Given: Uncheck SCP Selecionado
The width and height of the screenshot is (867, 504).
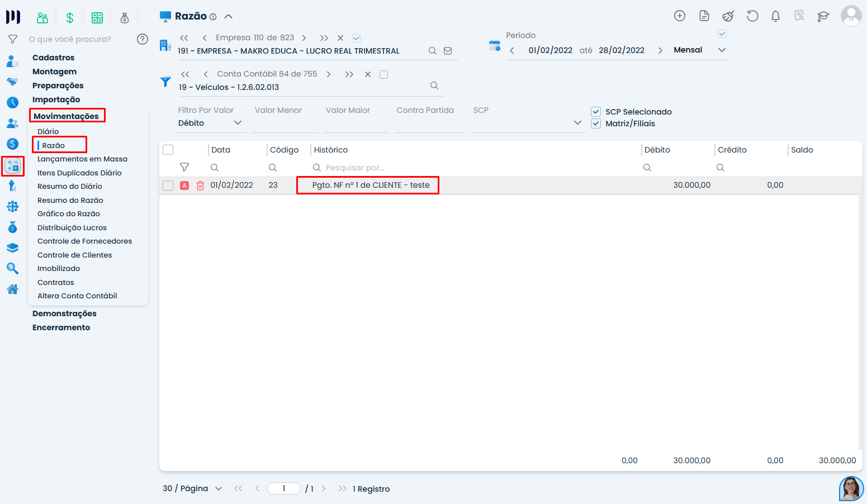Looking at the screenshot, I should pyautogui.click(x=596, y=112).
